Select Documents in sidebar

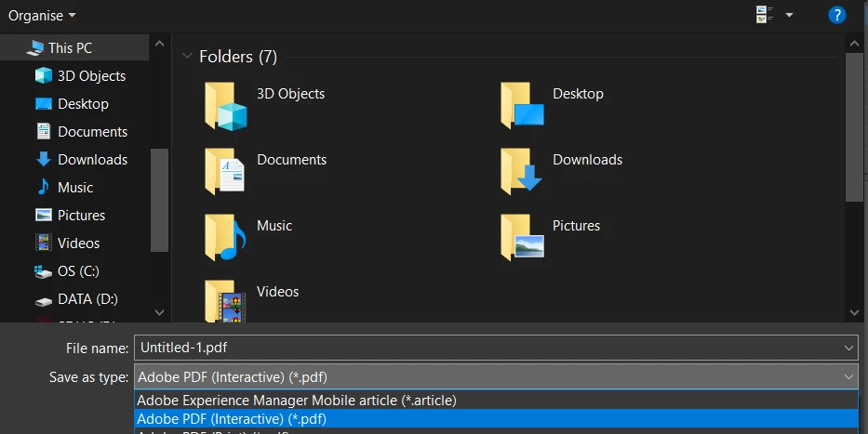pyautogui.click(x=92, y=132)
